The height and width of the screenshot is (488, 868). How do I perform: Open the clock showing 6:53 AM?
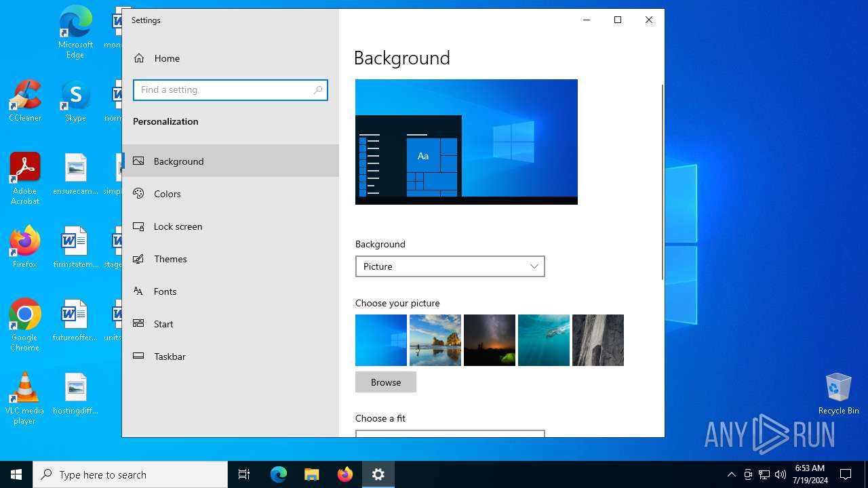pyautogui.click(x=810, y=474)
